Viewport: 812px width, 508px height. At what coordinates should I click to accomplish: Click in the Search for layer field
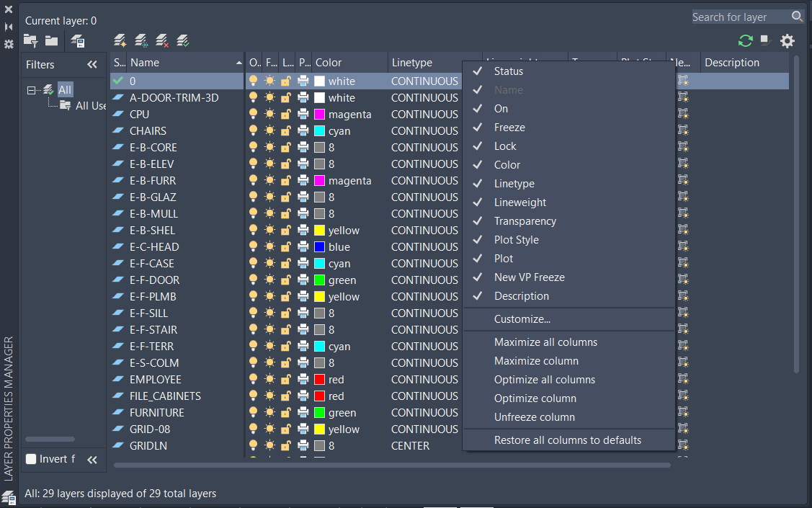point(741,17)
